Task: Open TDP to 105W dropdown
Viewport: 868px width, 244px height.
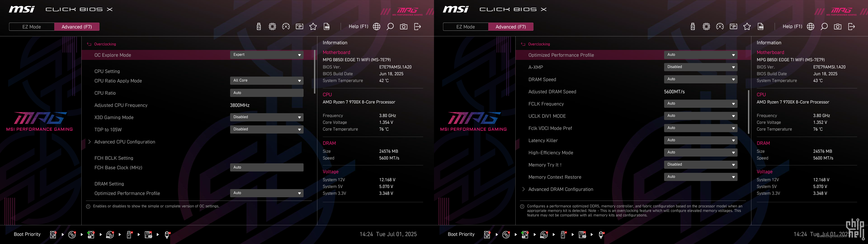Action: [267, 129]
